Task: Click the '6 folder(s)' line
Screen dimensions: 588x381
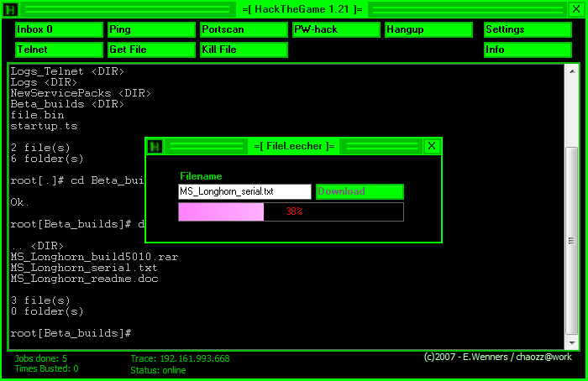Action: click(47, 159)
